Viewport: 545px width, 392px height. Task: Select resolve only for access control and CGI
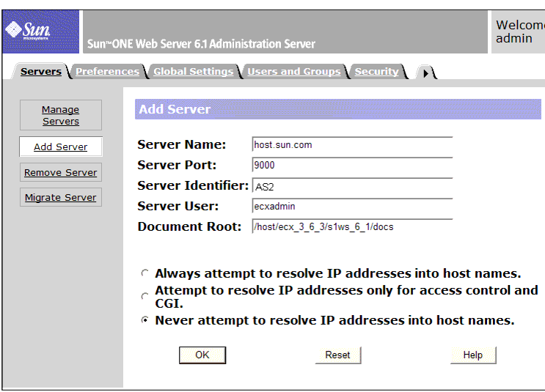[145, 297]
